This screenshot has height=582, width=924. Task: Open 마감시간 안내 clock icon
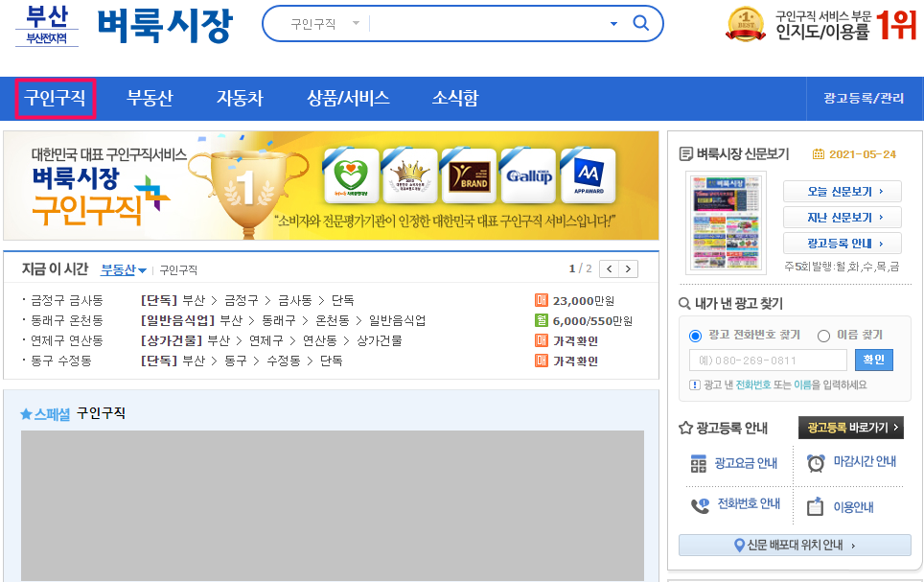coord(816,463)
